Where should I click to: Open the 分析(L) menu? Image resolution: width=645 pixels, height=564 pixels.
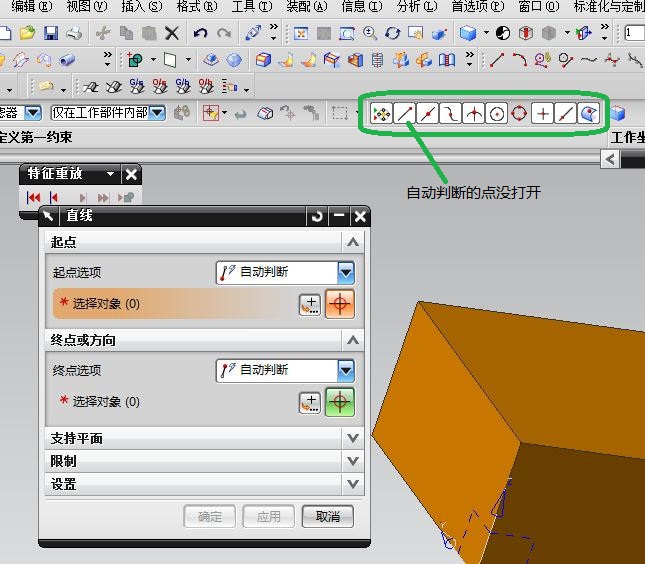417,6
